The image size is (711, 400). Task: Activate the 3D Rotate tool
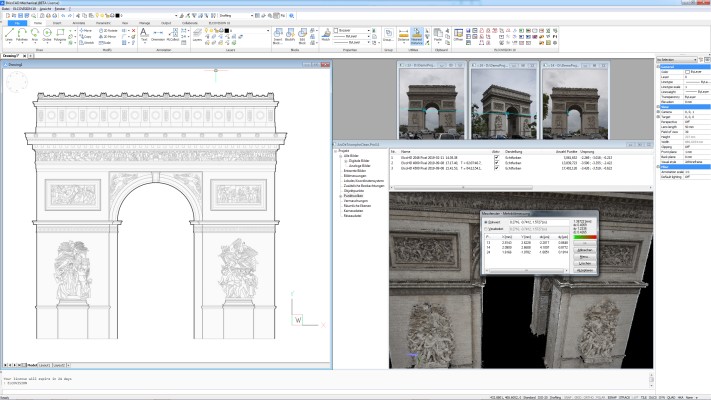109,30
